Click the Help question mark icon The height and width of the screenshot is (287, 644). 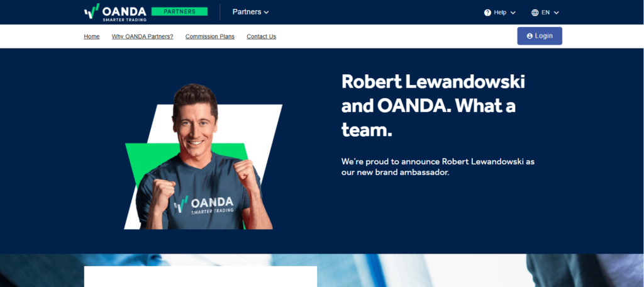coord(487,13)
